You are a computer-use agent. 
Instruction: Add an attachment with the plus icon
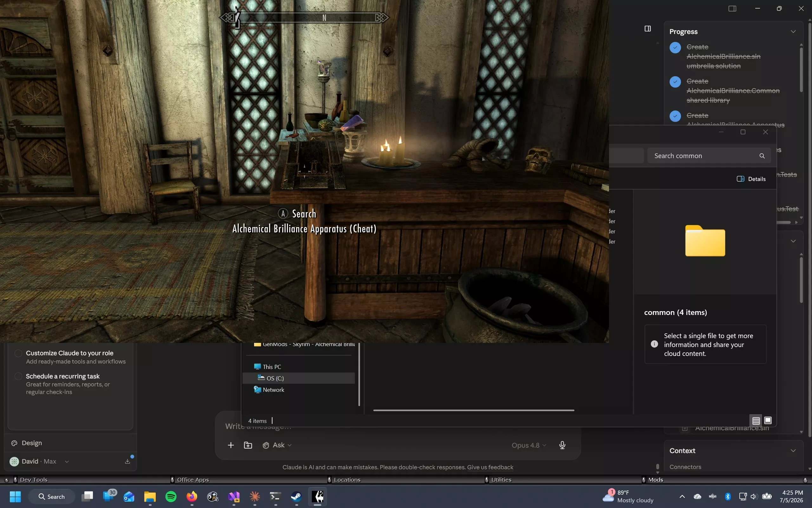click(x=231, y=445)
